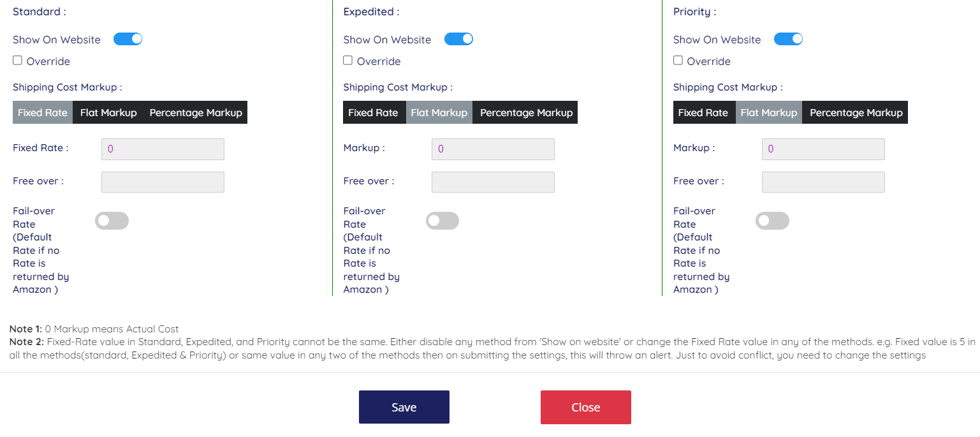Image resolution: width=980 pixels, height=437 pixels.
Task: Click the Expedited Markup input field
Action: tap(493, 149)
